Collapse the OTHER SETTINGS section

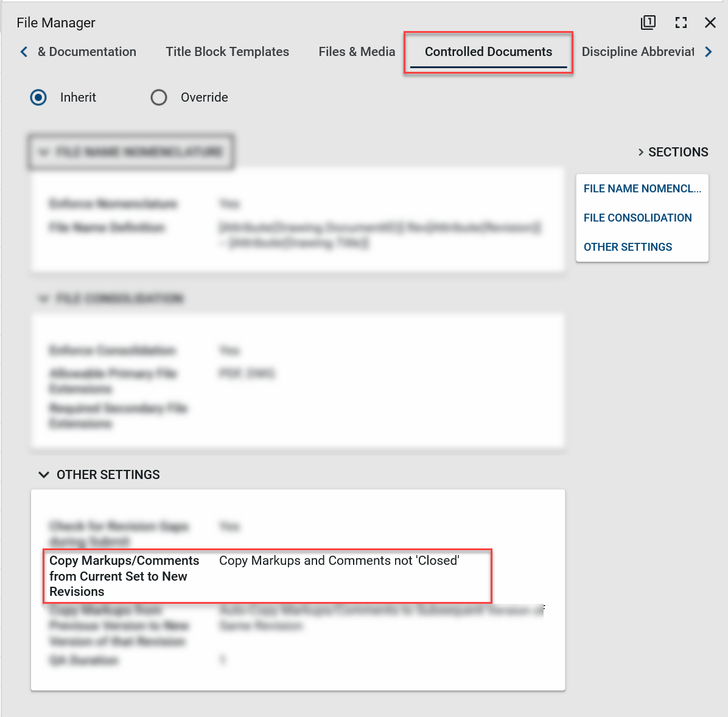pyautogui.click(x=44, y=475)
